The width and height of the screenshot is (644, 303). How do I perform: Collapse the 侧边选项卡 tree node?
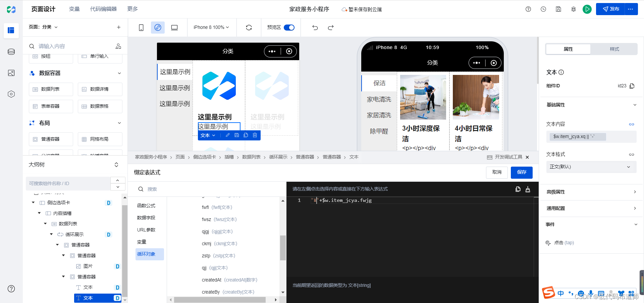[x=33, y=203]
